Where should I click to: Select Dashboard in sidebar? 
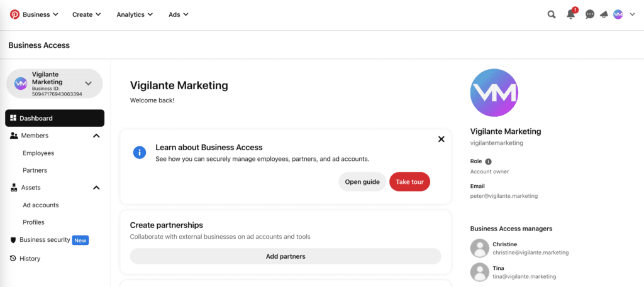[55, 118]
